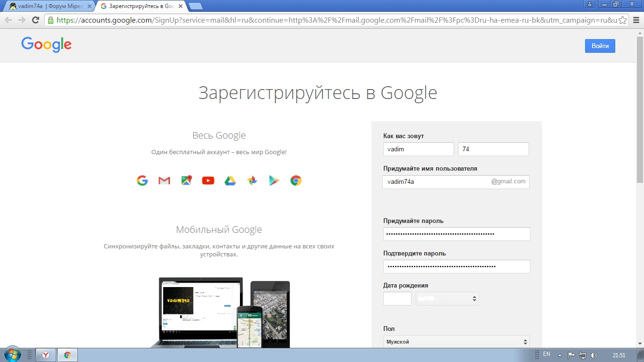Click the Google Drive triangle icon

coord(230,181)
